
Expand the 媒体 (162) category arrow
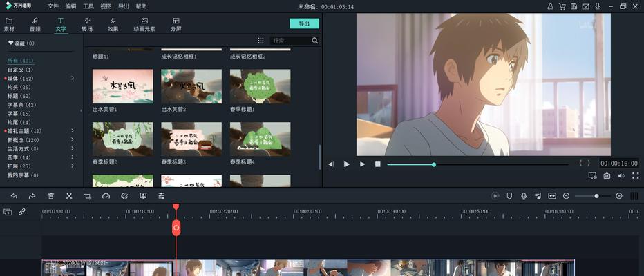pyautogui.click(x=73, y=78)
